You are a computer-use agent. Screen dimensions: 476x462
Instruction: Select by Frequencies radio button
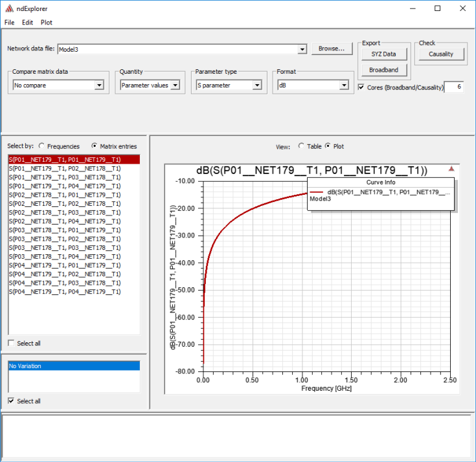(41, 146)
